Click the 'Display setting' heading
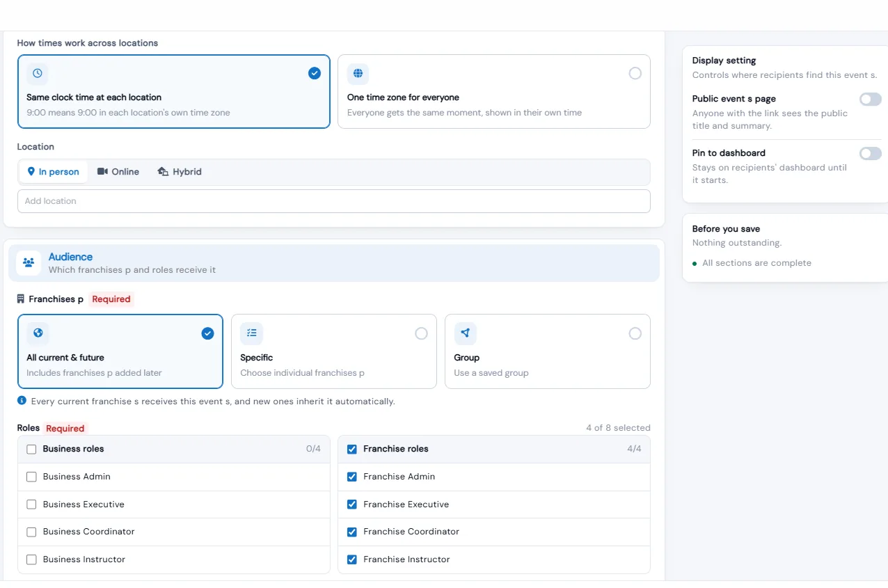The width and height of the screenshot is (888, 588). [724, 61]
